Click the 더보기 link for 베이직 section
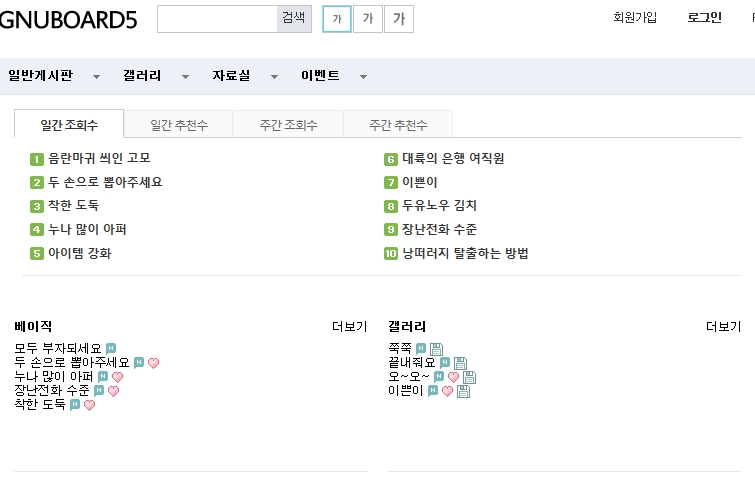This screenshot has width=755, height=485. click(x=349, y=327)
